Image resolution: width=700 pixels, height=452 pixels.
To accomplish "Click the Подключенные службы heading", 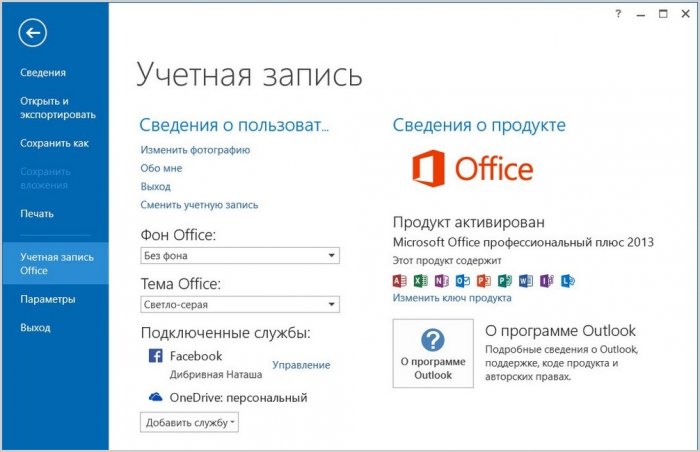I will coord(225,333).
